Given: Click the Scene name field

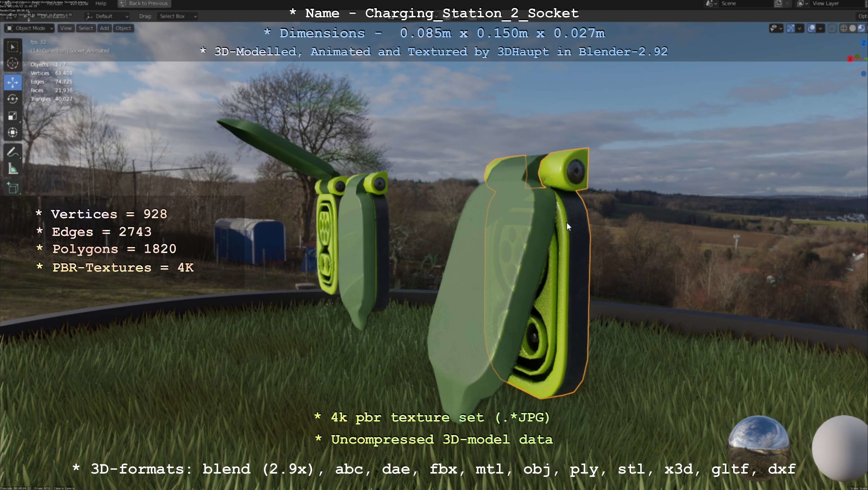Looking at the screenshot, I should 746,3.
